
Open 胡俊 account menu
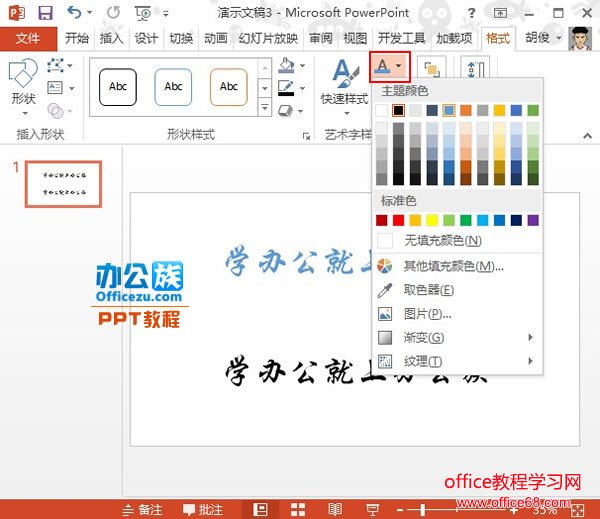[x=543, y=38]
